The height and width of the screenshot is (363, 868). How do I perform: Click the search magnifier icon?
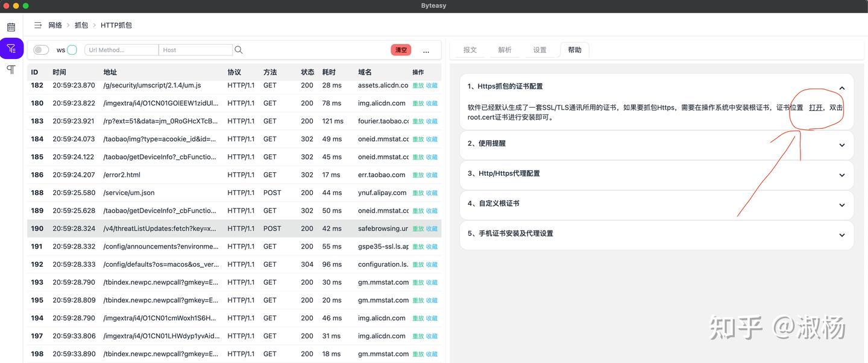click(x=239, y=50)
